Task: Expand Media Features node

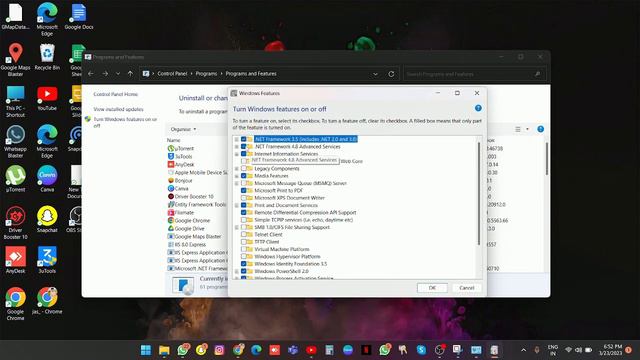Action: pyautogui.click(x=236, y=176)
